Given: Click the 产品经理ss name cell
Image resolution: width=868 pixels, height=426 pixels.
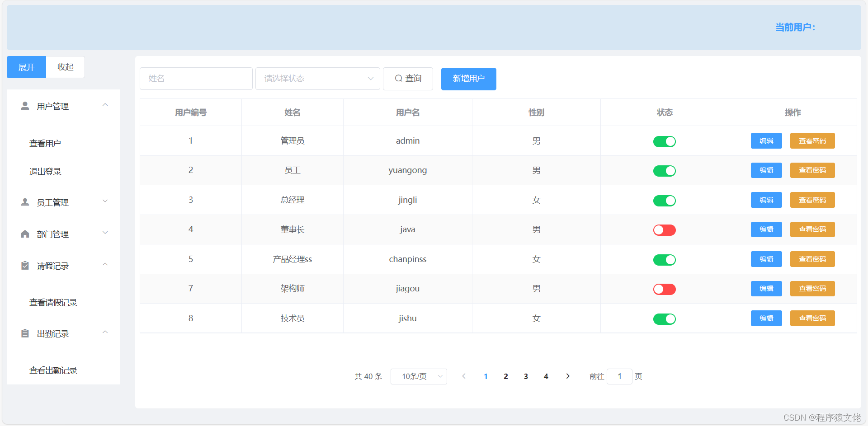Looking at the screenshot, I should (292, 259).
